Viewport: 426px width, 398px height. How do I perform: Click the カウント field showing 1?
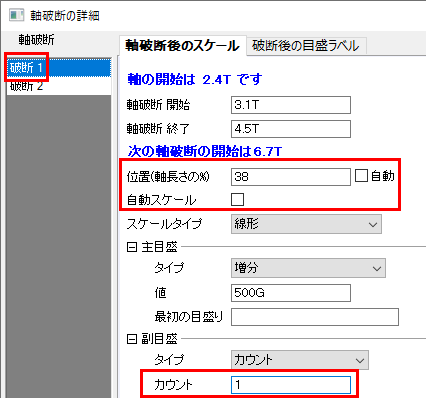pyautogui.click(x=291, y=385)
